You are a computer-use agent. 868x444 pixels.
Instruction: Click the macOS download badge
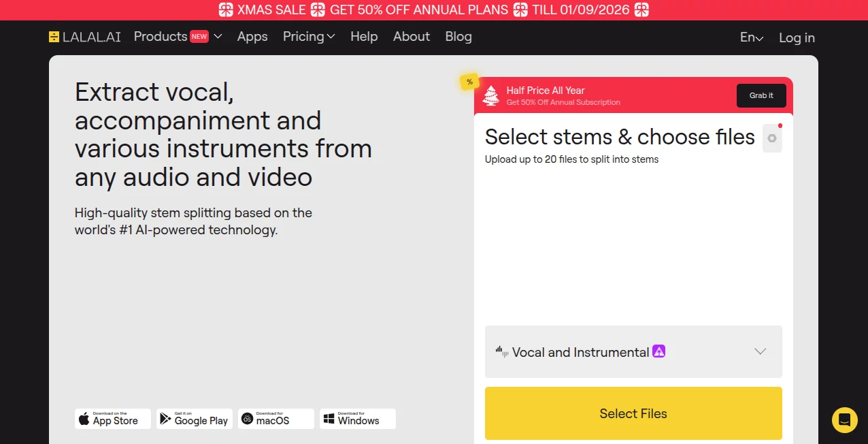coord(276,419)
